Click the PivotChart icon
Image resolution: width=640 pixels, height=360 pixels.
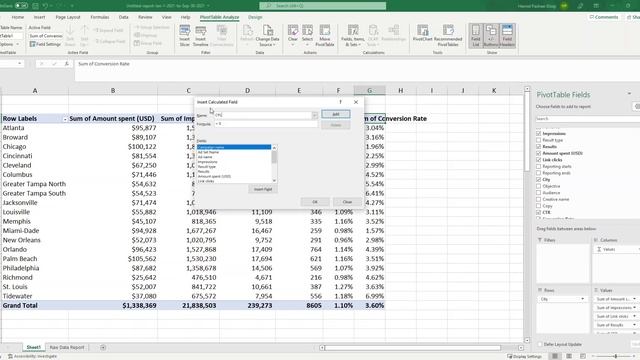(x=422, y=33)
